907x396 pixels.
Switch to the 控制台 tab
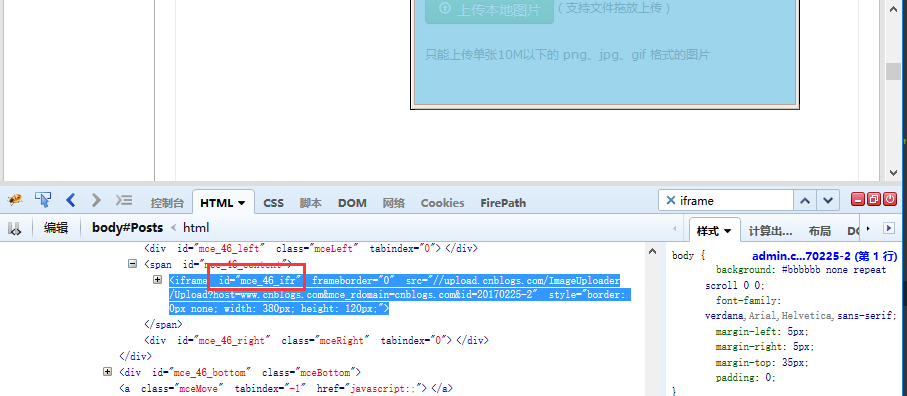tap(167, 203)
